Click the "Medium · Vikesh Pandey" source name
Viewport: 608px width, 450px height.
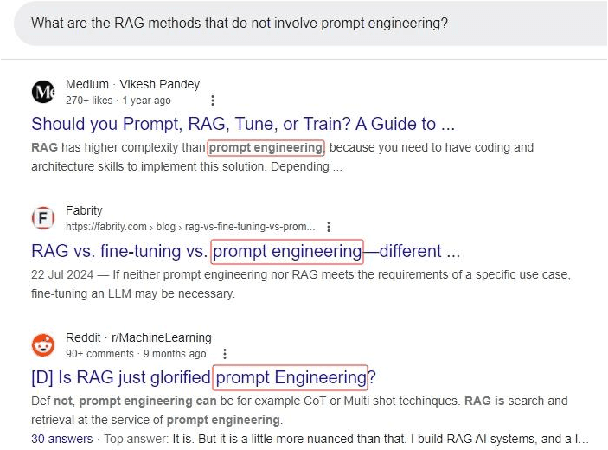click(132, 84)
